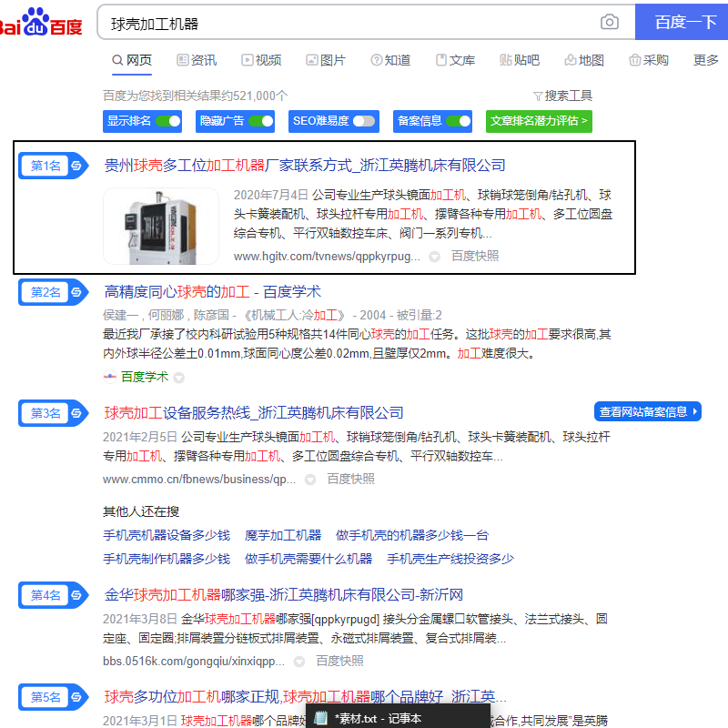Toggle the 备案信息 switch
This screenshot has width=728, height=728.
click(459, 121)
